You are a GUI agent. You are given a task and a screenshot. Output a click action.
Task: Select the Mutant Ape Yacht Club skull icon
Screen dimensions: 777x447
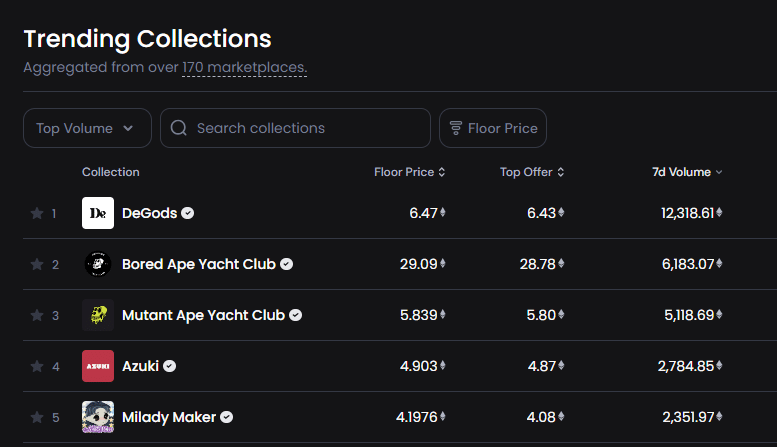98,315
